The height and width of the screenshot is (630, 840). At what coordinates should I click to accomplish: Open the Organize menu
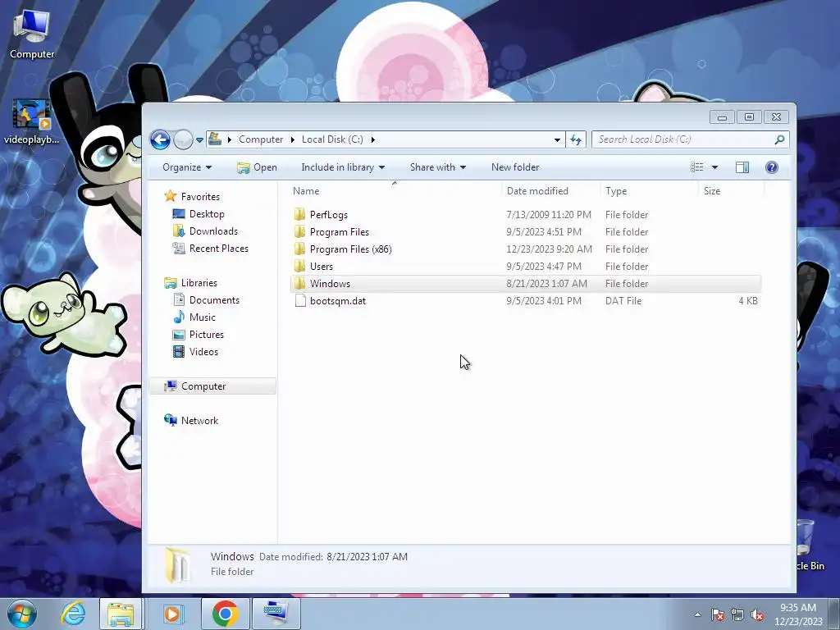click(187, 167)
